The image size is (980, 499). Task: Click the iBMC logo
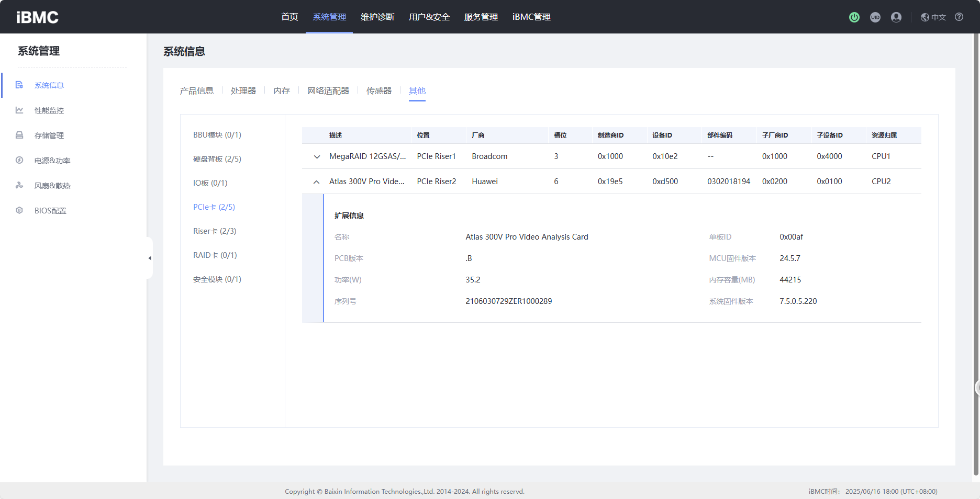pyautogui.click(x=37, y=17)
